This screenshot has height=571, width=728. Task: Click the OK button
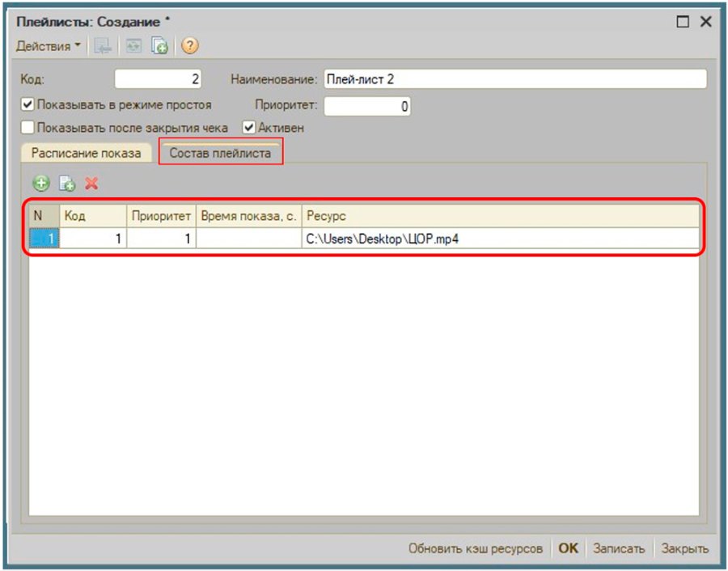[569, 548]
